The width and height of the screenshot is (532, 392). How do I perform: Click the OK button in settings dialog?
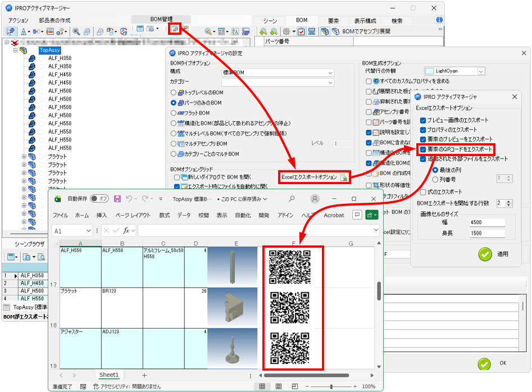492,363
